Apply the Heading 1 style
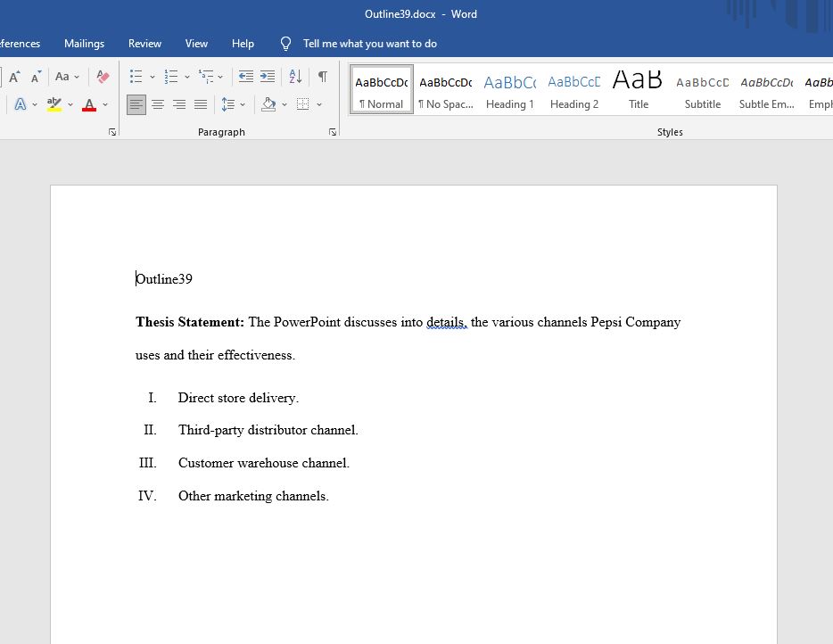Viewport: 833px width, 644px height. coord(509,90)
